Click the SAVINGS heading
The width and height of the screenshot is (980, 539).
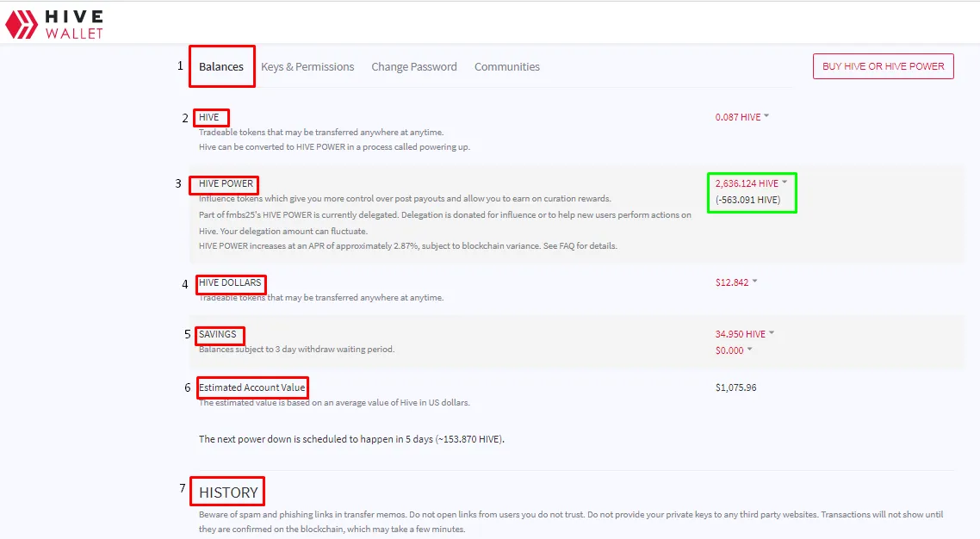click(218, 334)
